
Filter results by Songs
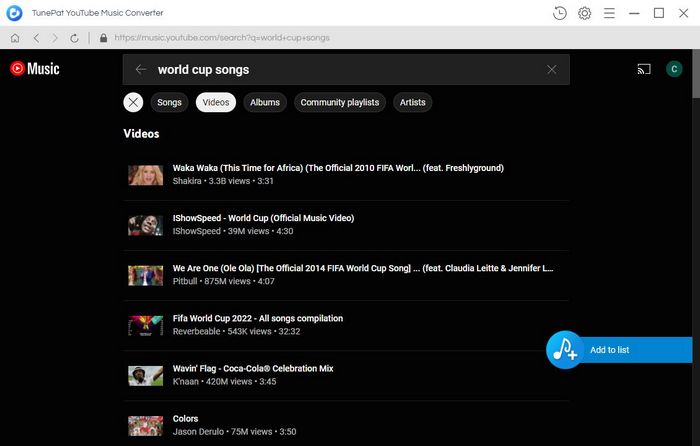tap(169, 102)
